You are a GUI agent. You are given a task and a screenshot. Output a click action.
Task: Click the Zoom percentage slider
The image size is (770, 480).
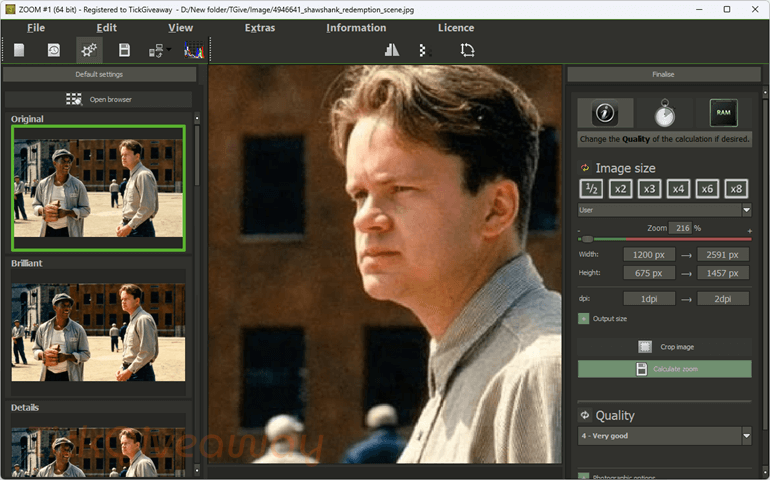(x=664, y=239)
